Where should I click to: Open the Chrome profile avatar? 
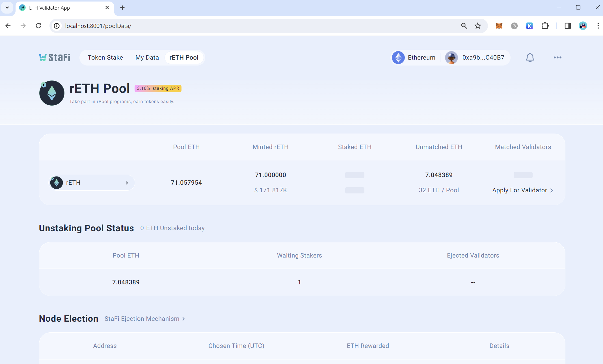[583, 26]
